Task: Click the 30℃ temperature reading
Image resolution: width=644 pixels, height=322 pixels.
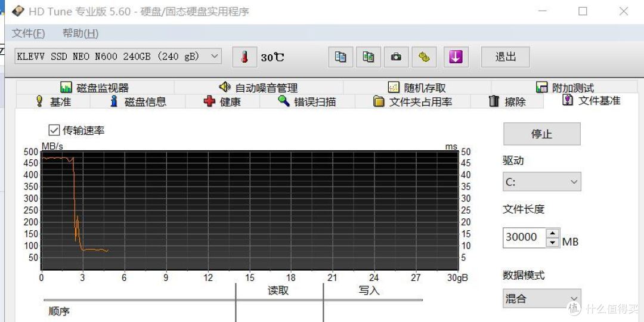Action: click(272, 57)
